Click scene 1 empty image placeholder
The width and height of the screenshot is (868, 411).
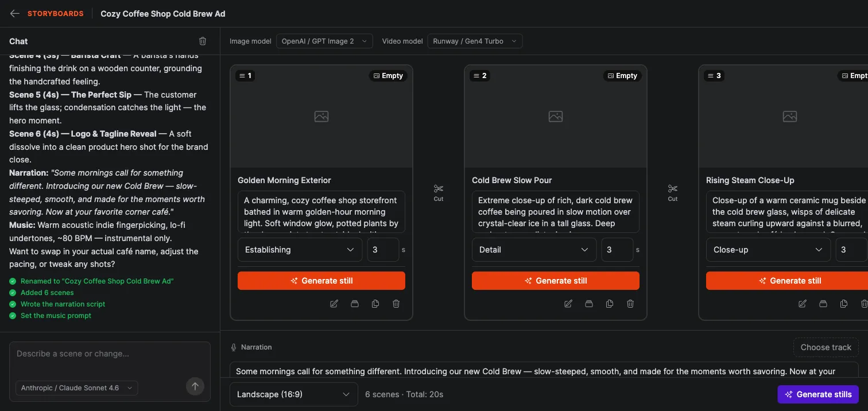tap(321, 117)
